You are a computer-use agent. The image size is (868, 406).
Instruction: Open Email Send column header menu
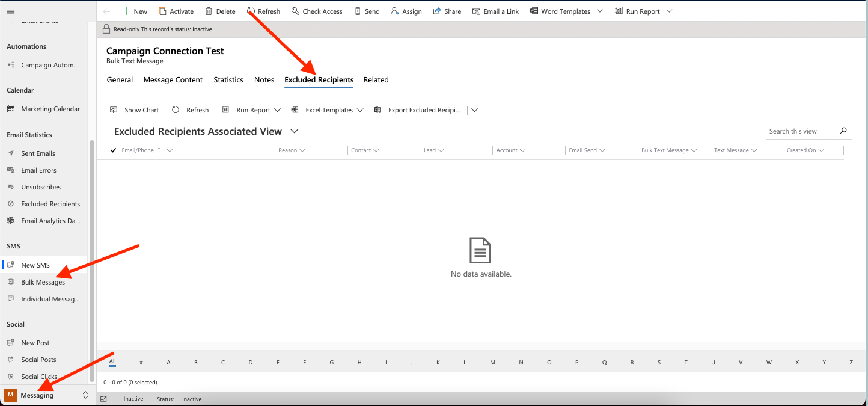coord(587,150)
